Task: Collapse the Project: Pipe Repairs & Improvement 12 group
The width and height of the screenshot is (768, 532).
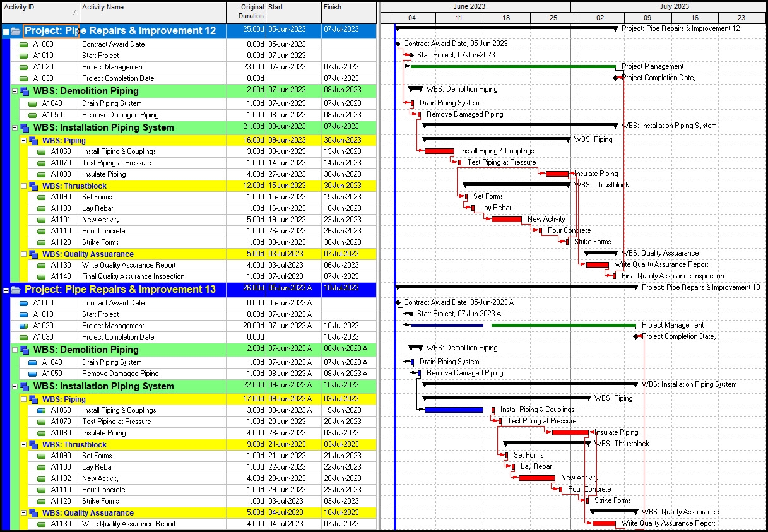Action: (6, 31)
